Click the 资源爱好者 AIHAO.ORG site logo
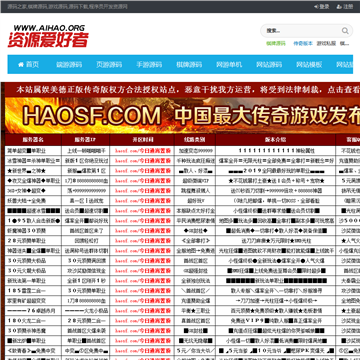Viewport: 360px width, 360px height. tap(48, 36)
